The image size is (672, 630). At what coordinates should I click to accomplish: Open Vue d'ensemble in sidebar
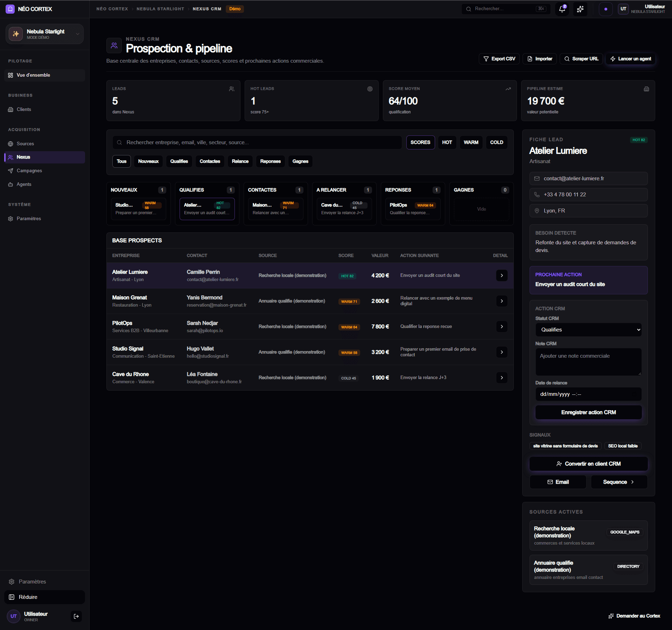tap(44, 75)
